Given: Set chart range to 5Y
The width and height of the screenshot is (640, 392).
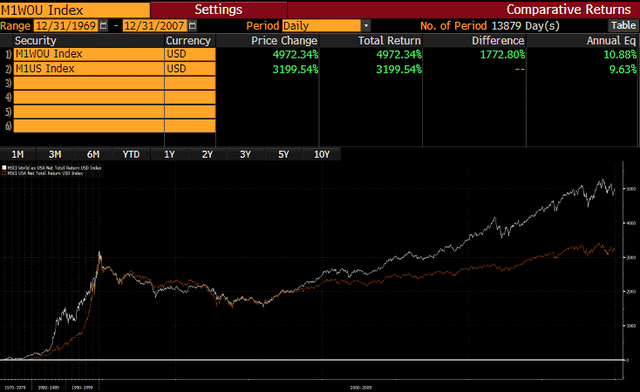Looking at the screenshot, I should click(x=284, y=154).
